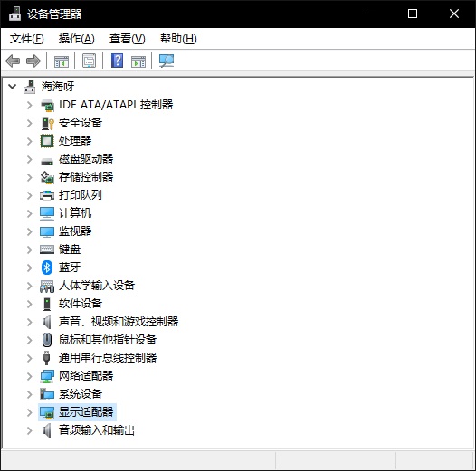Click the 通用串行总线控制器 USB icon

(46, 358)
